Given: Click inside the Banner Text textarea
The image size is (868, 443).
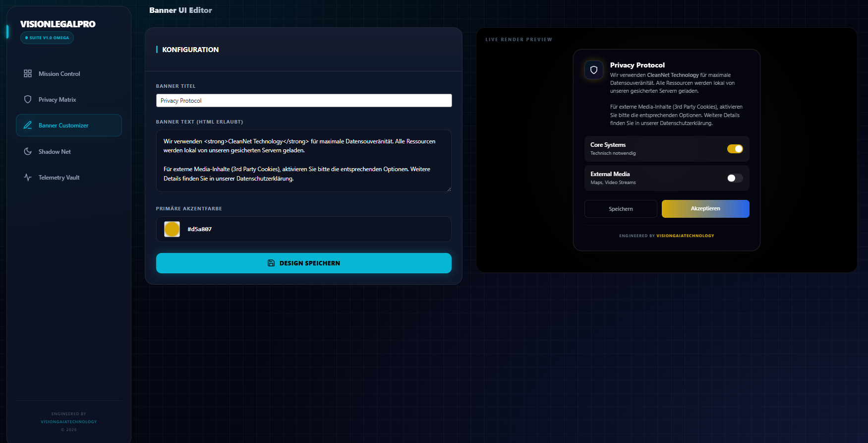Looking at the screenshot, I should [304, 161].
